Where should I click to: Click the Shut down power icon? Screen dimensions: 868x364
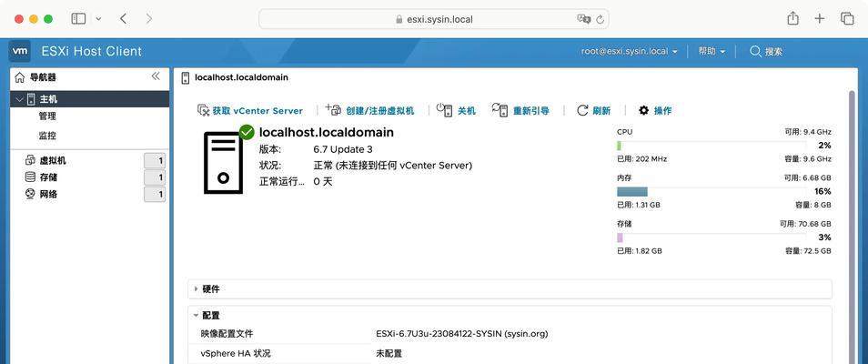[445, 110]
